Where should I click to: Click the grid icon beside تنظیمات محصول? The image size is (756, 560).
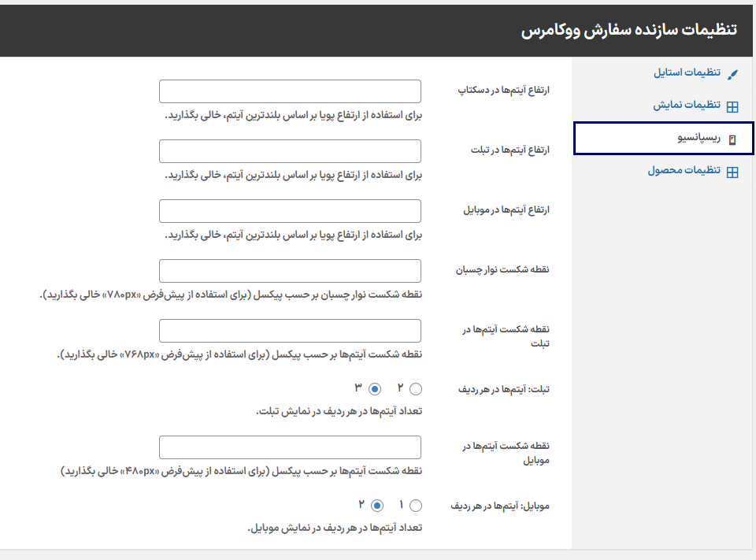pyautogui.click(x=733, y=170)
